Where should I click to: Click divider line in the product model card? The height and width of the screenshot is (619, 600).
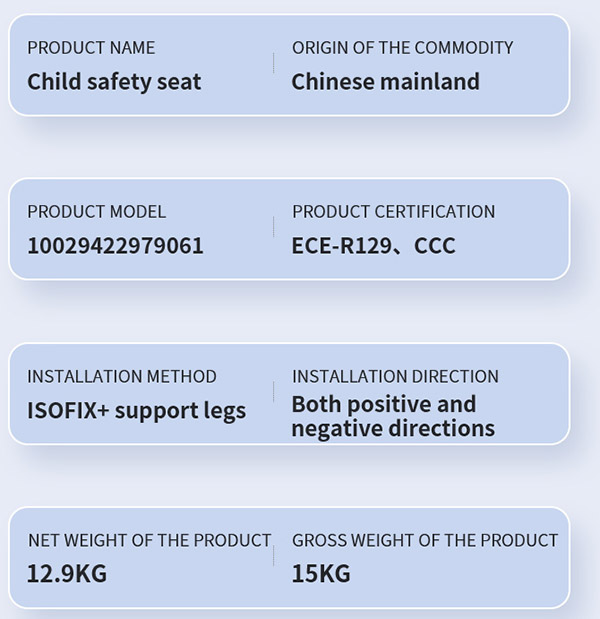[273, 227]
